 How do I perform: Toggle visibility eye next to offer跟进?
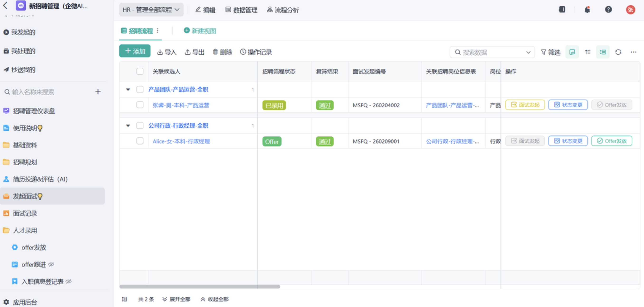[x=51, y=265]
